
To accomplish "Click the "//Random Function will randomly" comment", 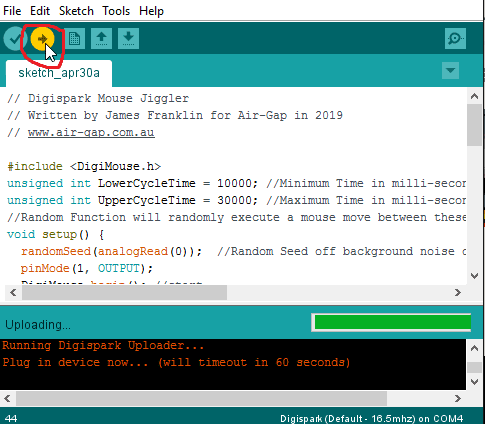I will (x=236, y=217).
